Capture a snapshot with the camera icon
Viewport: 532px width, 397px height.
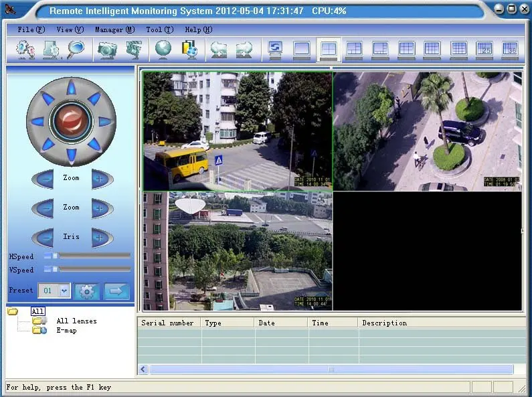pos(107,50)
